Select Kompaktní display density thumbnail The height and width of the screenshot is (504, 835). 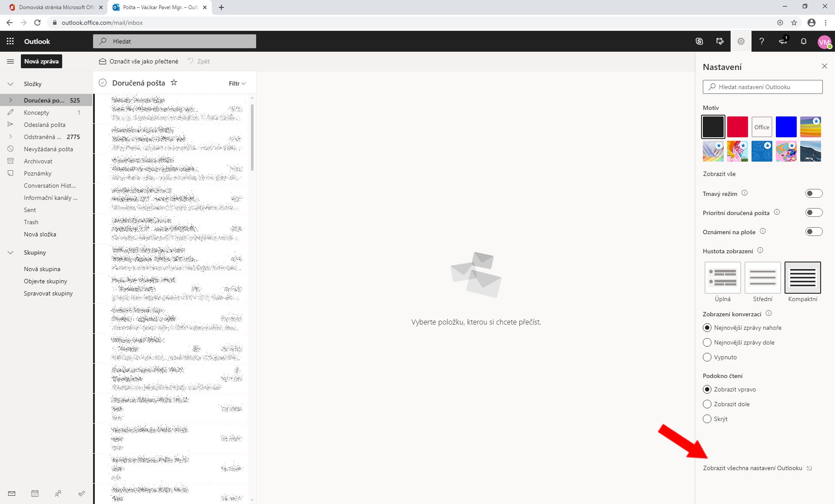(x=803, y=278)
